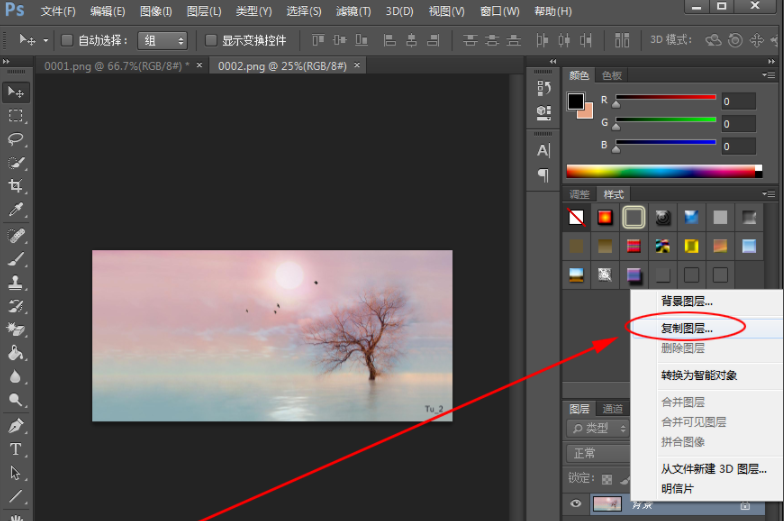Open the 组 auto-select dropdown
784x521 pixels.
coord(165,41)
